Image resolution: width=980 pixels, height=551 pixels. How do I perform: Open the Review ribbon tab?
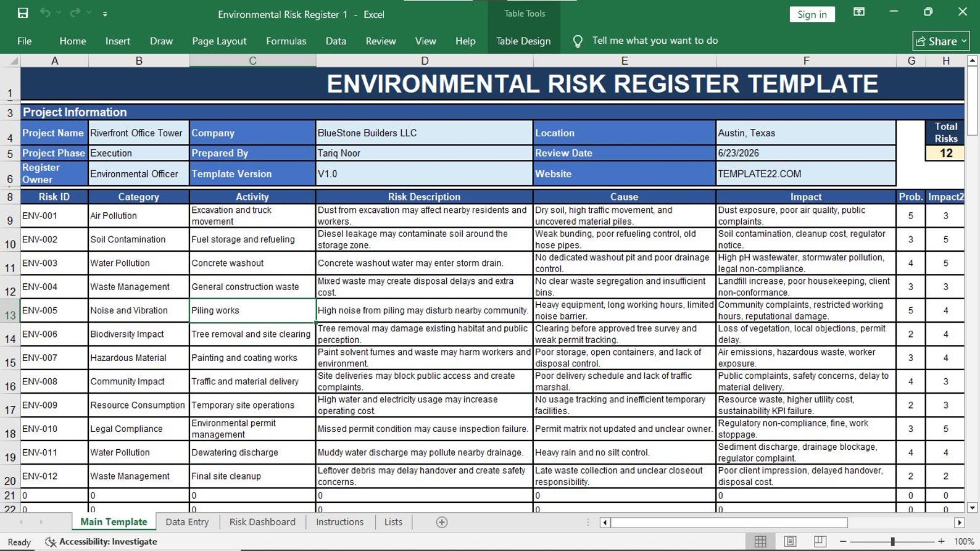click(x=381, y=41)
